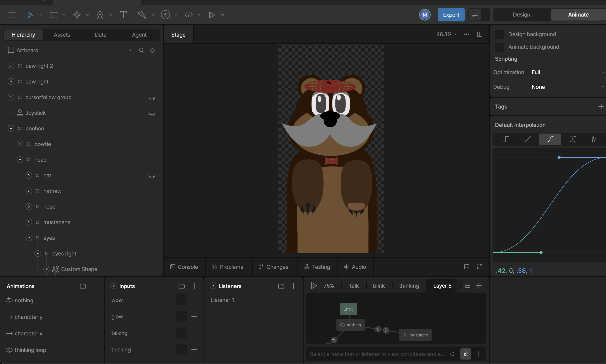606x364 pixels.
Task: Collapse the head group
Action: click(x=20, y=160)
